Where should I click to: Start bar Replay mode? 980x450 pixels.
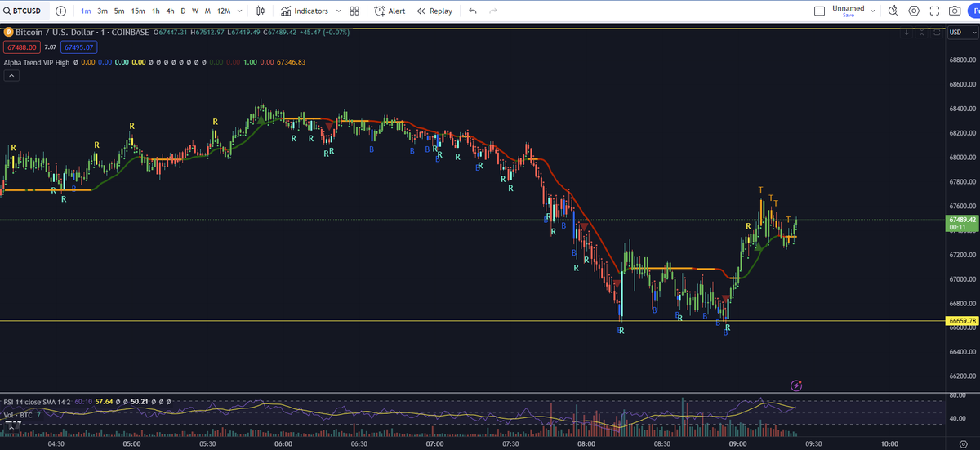434,11
